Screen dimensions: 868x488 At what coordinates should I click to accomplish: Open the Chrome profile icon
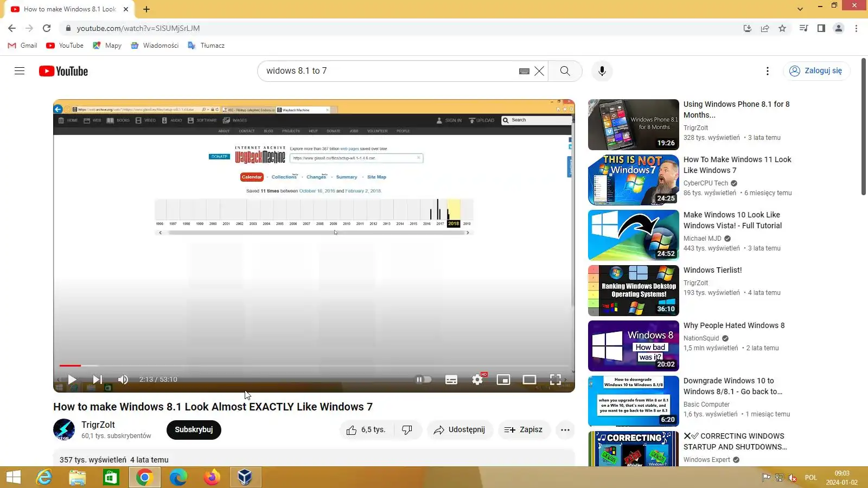pos(839,28)
